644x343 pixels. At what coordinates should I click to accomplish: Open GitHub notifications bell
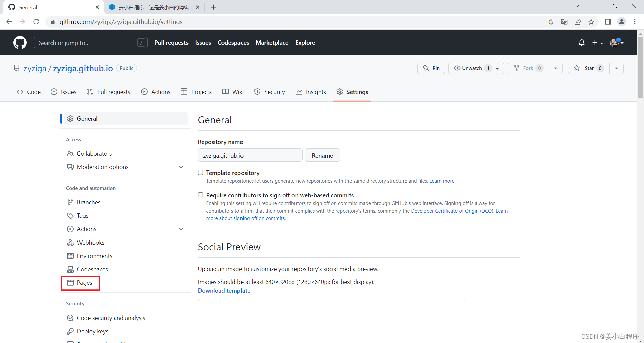(581, 43)
